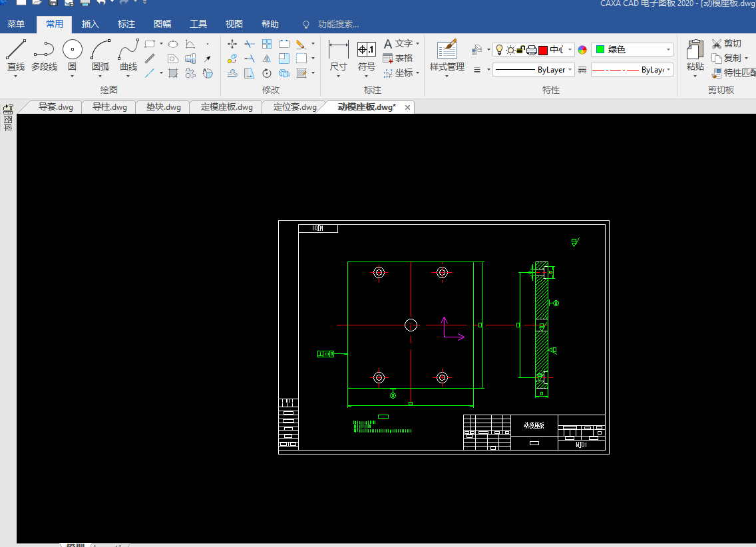Click the 复制 copy button
Image resolution: width=756 pixels, height=547 pixels.
click(x=727, y=59)
